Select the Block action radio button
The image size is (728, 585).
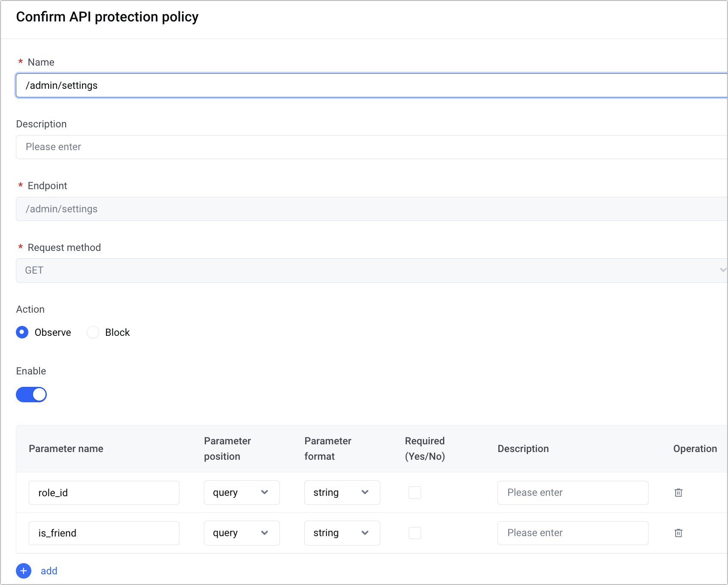coord(93,332)
